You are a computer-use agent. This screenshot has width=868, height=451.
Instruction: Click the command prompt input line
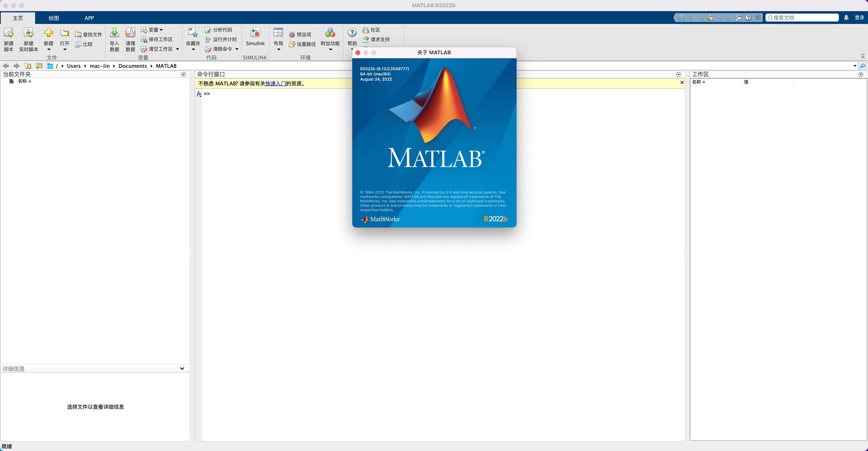point(443,94)
